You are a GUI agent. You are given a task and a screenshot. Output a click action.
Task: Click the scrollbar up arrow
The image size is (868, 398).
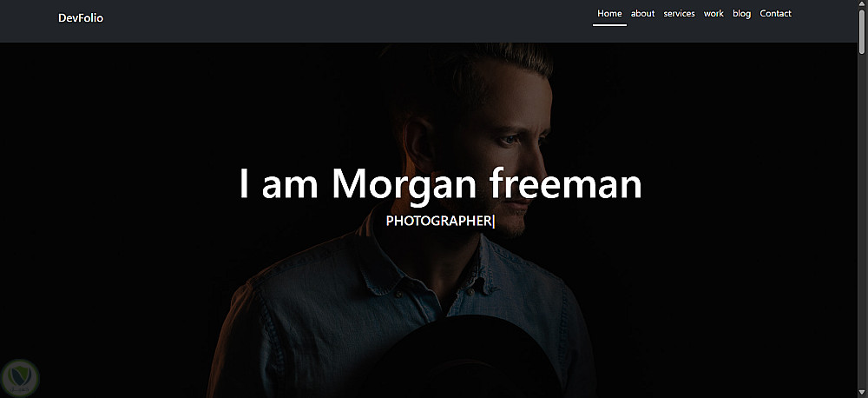pos(863,3)
